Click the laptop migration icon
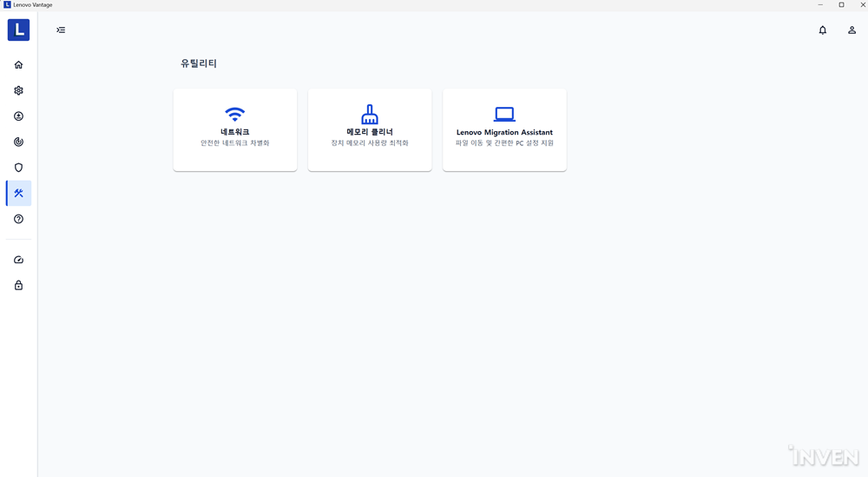 [x=504, y=114]
